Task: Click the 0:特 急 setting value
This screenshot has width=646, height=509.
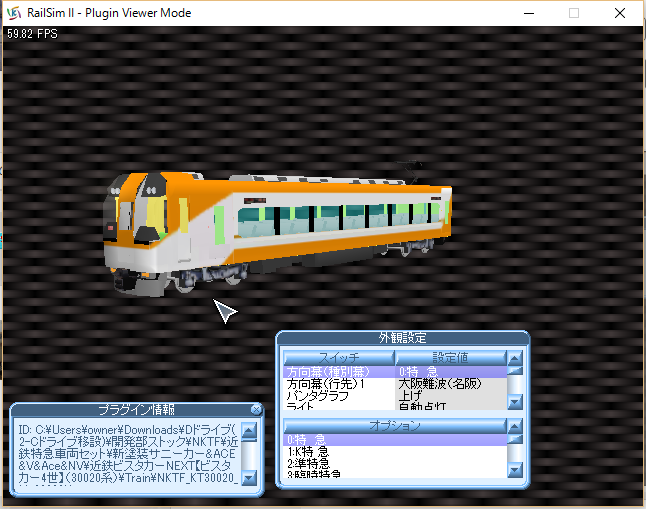Action: point(451,372)
